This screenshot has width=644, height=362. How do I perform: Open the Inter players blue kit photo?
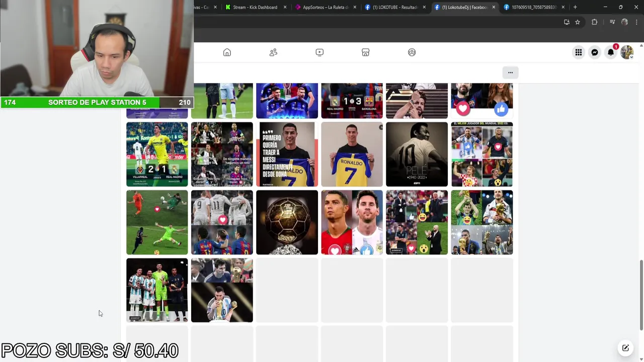click(287, 101)
